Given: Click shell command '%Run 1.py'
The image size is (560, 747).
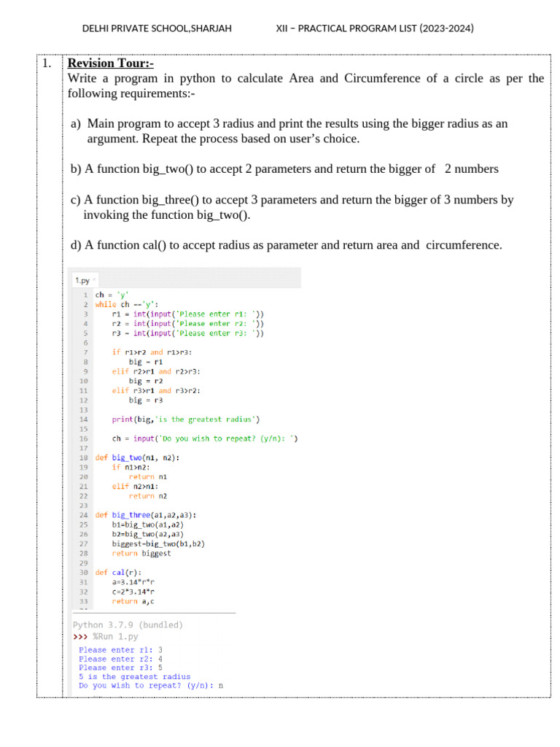Looking at the screenshot, I should coord(115,636).
